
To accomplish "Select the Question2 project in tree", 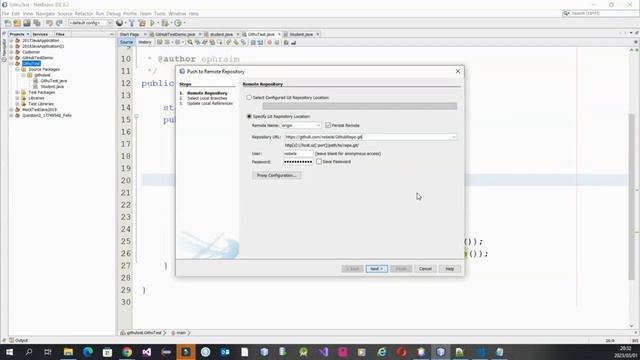I will pyautogui.click(x=47, y=116).
